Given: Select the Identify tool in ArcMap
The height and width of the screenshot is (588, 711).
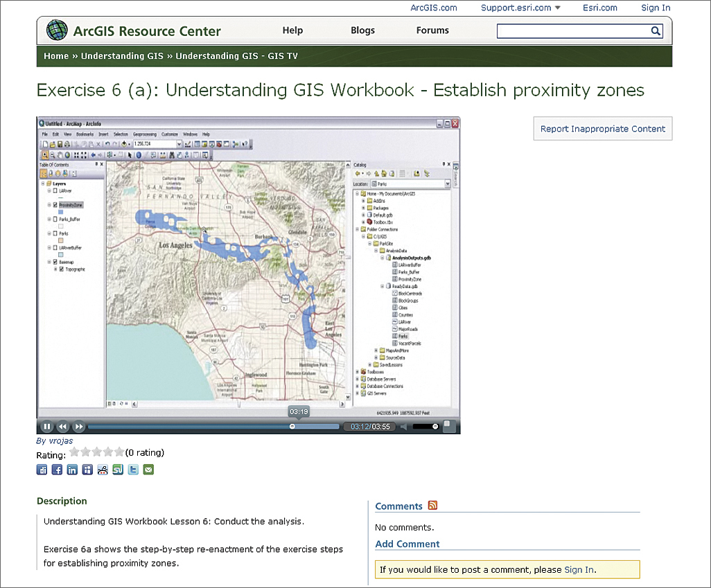Looking at the screenshot, I should pos(139,155).
